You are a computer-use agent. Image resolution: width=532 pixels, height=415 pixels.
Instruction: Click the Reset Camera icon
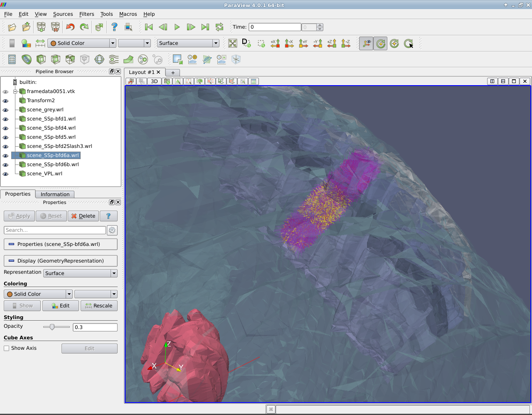point(232,43)
